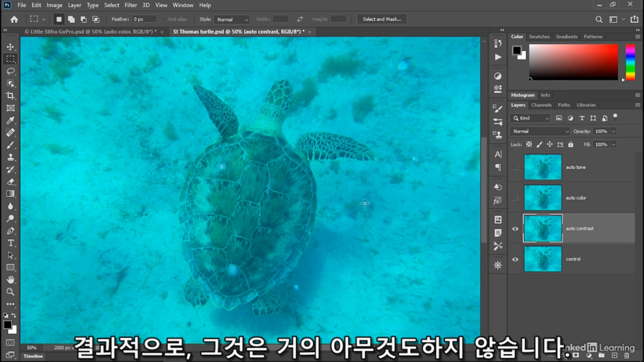Select the Frame tool
Image resolution: width=644 pixels, height=362 pixels.
[11, 108]
